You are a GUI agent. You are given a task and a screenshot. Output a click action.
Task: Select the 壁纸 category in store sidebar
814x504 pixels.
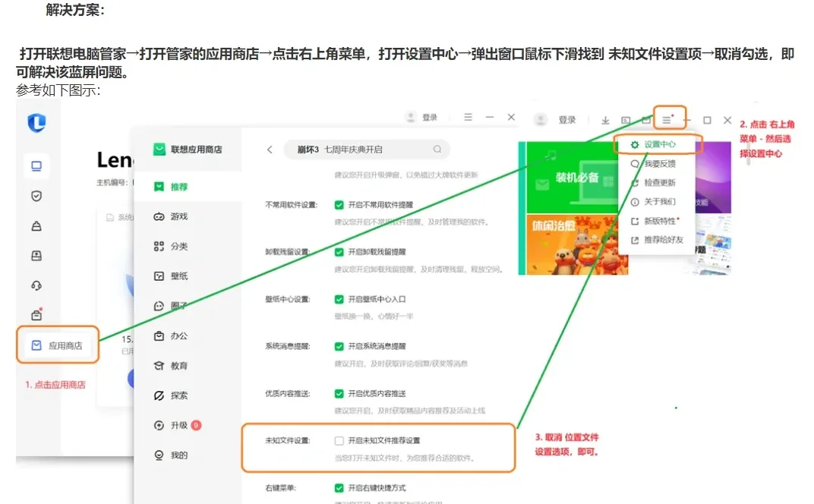coord(178,276)
